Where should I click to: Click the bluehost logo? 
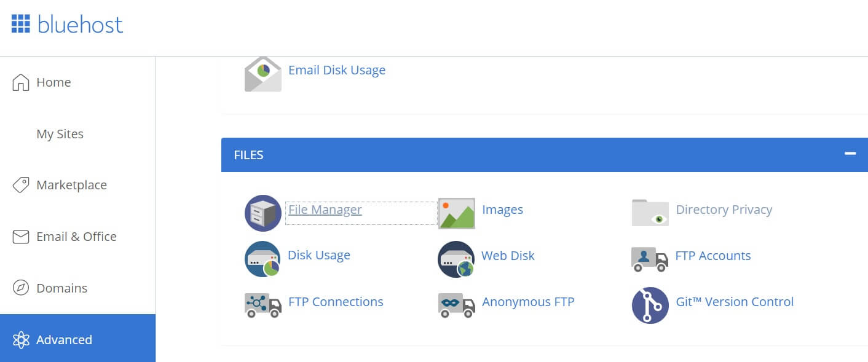pyautogui.click(x=67, y=25)
